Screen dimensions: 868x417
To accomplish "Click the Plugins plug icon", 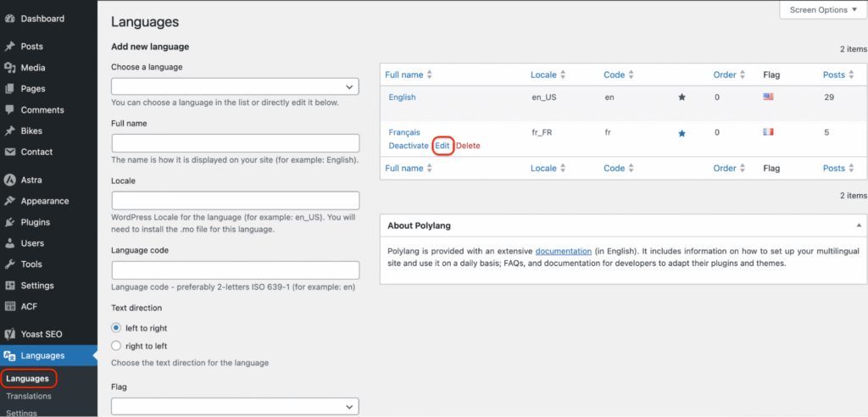I will (9, 222).
